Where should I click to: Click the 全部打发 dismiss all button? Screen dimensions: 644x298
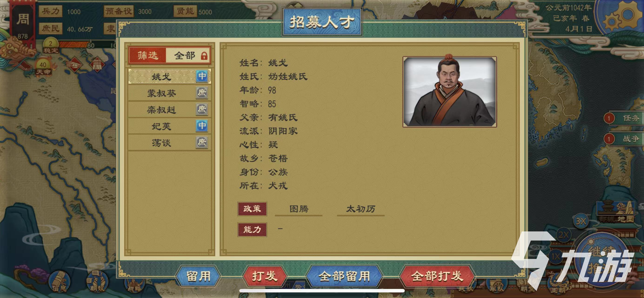437,276
